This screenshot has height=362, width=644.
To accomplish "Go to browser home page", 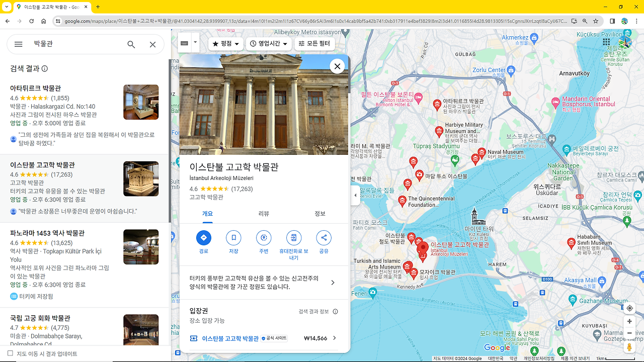I will 44,21.
